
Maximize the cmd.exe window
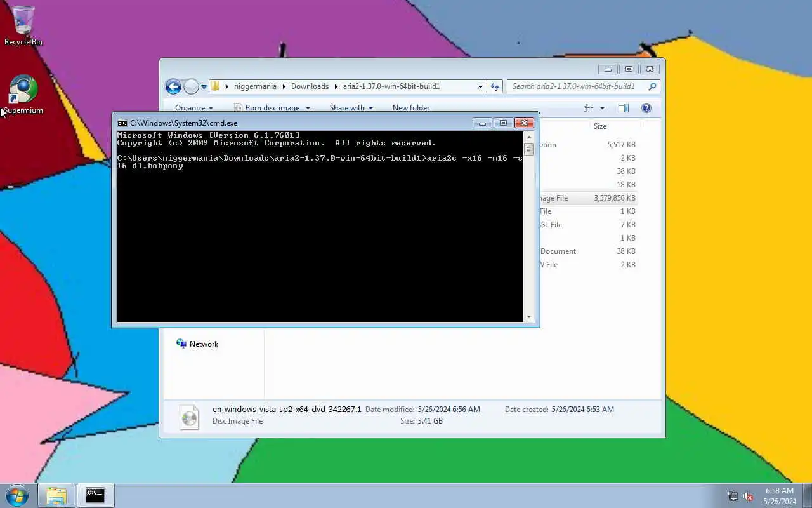pyautogui.click(x=503, y=123)
